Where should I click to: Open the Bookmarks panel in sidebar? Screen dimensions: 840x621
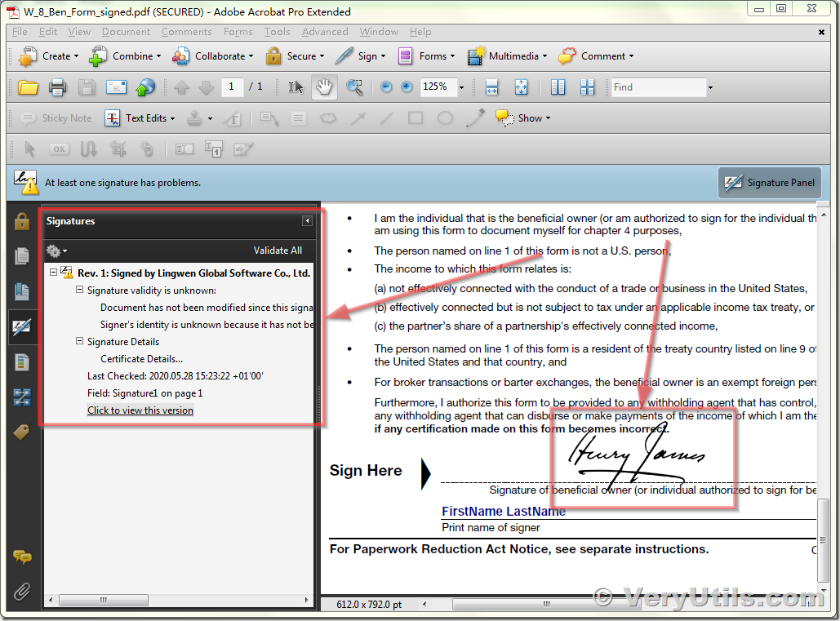[21, 291]
